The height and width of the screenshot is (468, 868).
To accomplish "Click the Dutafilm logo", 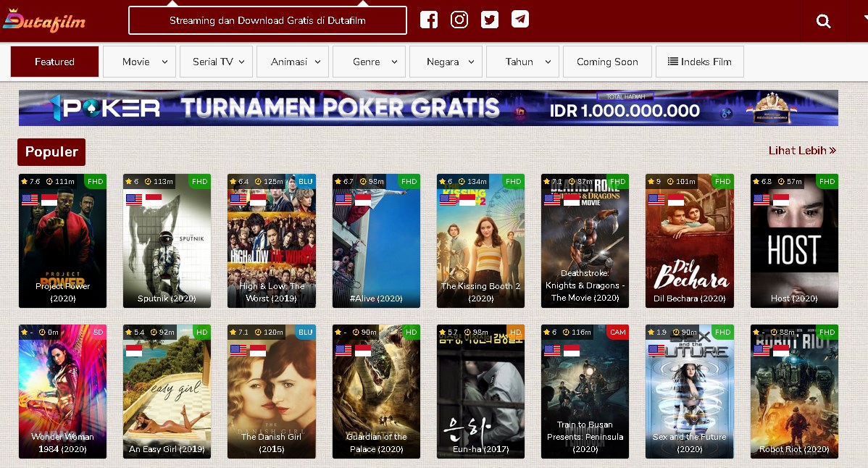I will point(44,21).
